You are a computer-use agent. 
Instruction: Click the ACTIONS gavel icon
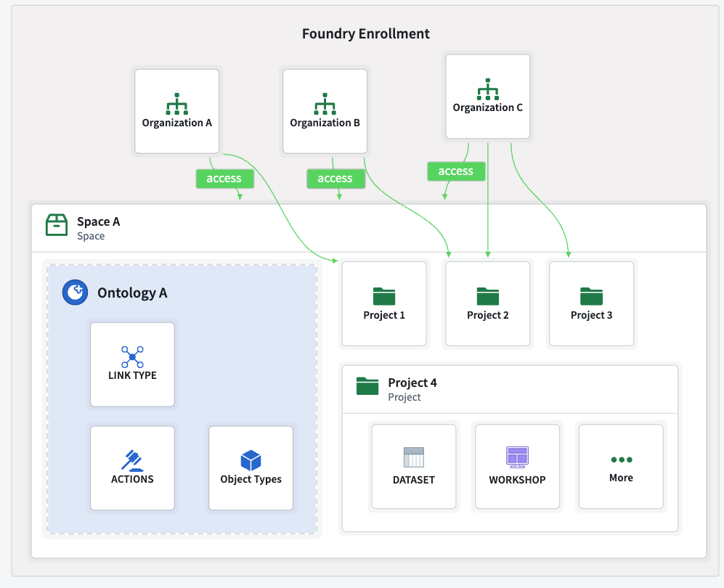coord(132,459)
